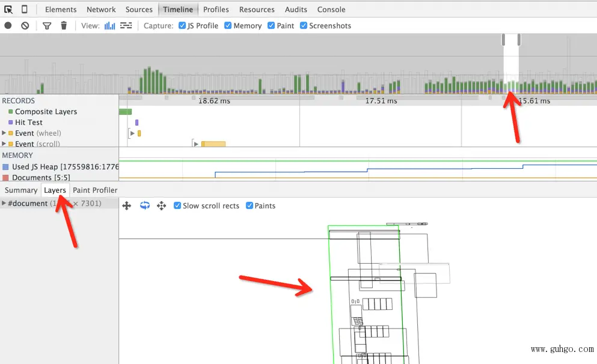Screen dimensions: 597x364
Task: Switch to the Summary details tab
Action: pyautogui.click(x=21, y=190)
